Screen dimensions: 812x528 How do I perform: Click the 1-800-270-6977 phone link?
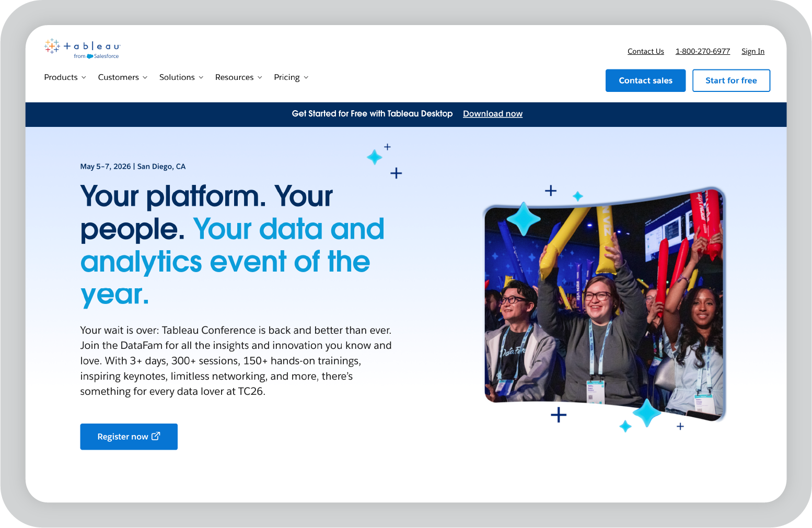pos(703,51)
